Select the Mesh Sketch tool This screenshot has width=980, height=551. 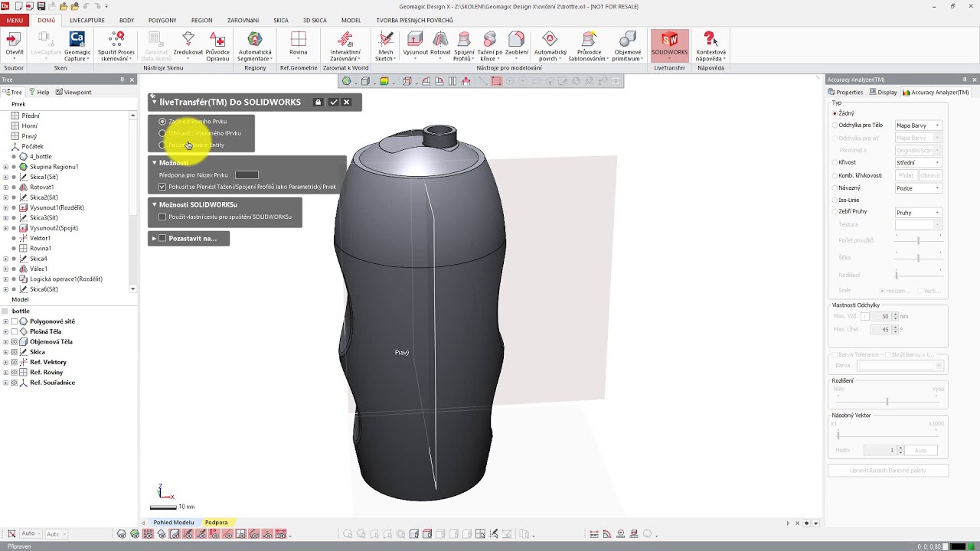click(x=385, y=46)
